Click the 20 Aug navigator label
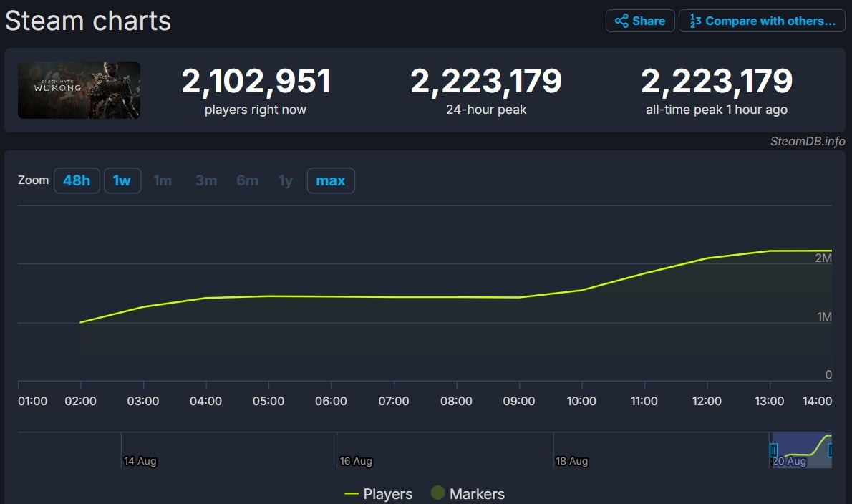Image resolution: width=852 pixels, height=504 pixels. [790, 461]
